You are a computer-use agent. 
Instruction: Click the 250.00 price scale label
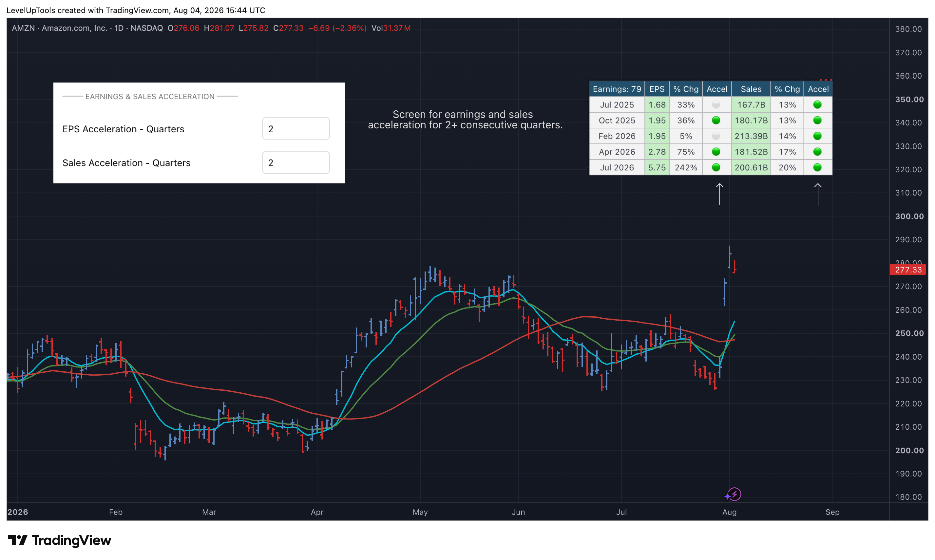pos(909,333)
